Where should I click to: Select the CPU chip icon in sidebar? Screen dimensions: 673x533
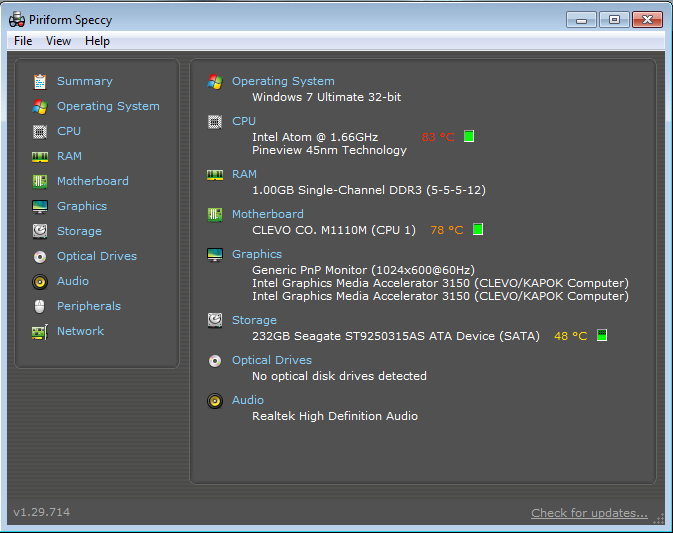point(40,131)
